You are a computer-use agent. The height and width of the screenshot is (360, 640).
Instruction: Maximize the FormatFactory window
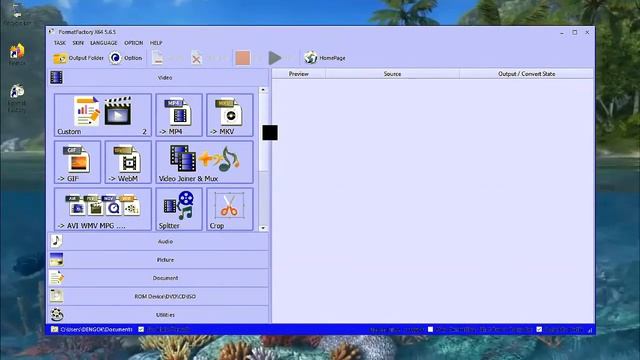(575, 32)
